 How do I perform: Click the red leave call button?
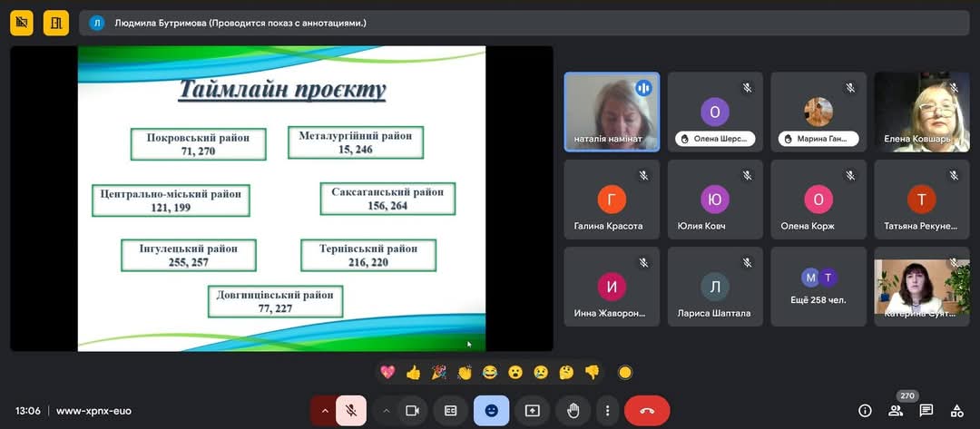click(x=646, y=411)
